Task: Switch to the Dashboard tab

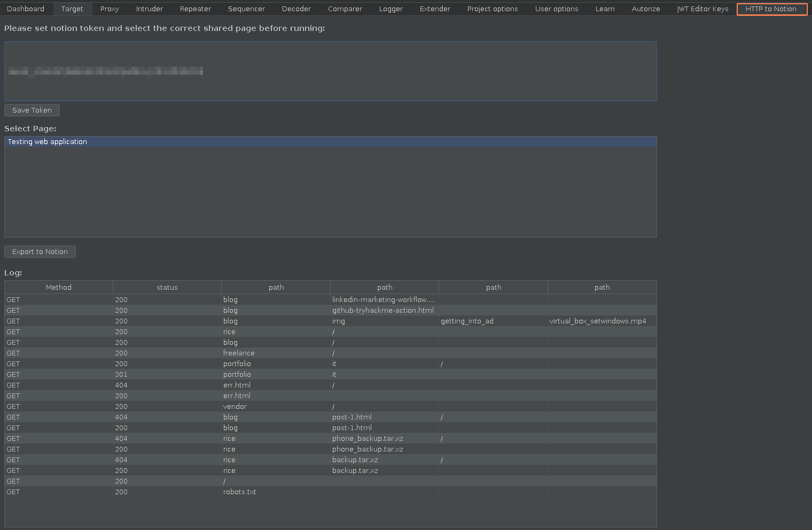Action: (x=26, y=9)
